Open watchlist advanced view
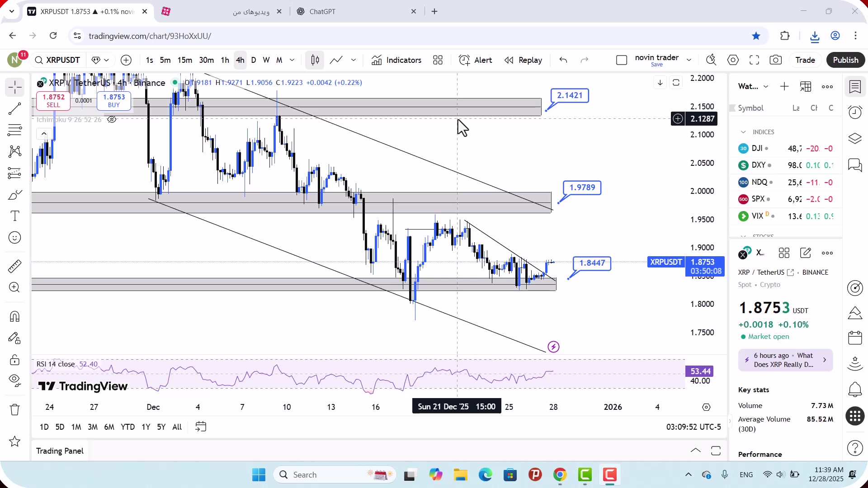This screenshot has height=488, width=868. 806,86
